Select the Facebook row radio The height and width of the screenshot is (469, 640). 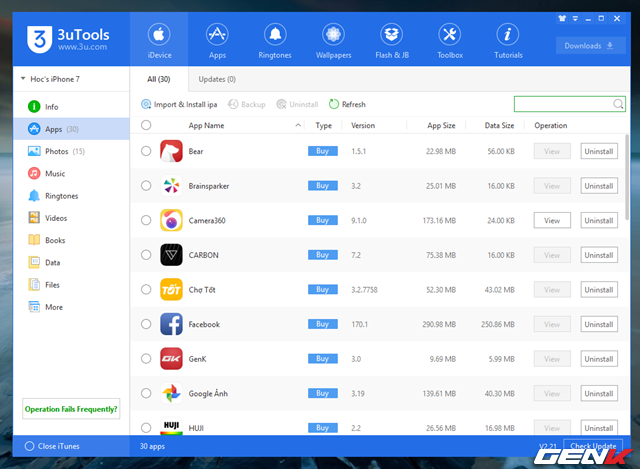[146, 324]
